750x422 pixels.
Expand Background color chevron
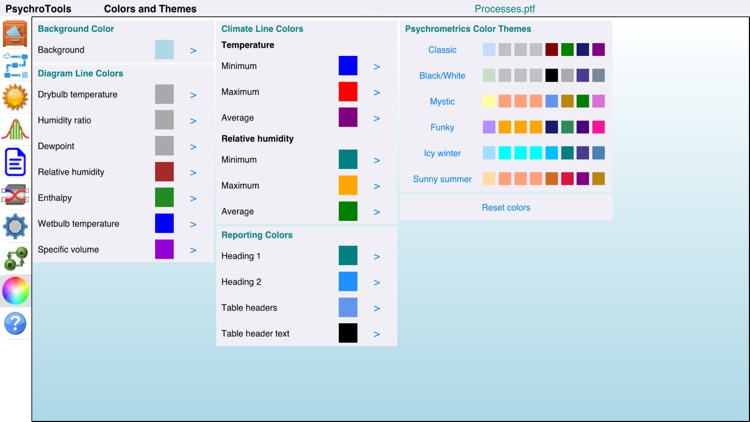pos(193,50)
